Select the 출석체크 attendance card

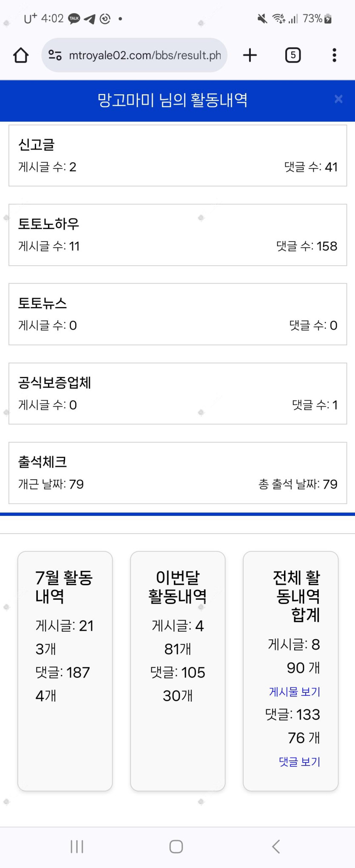pyautogui.click(x=178, y=473)
